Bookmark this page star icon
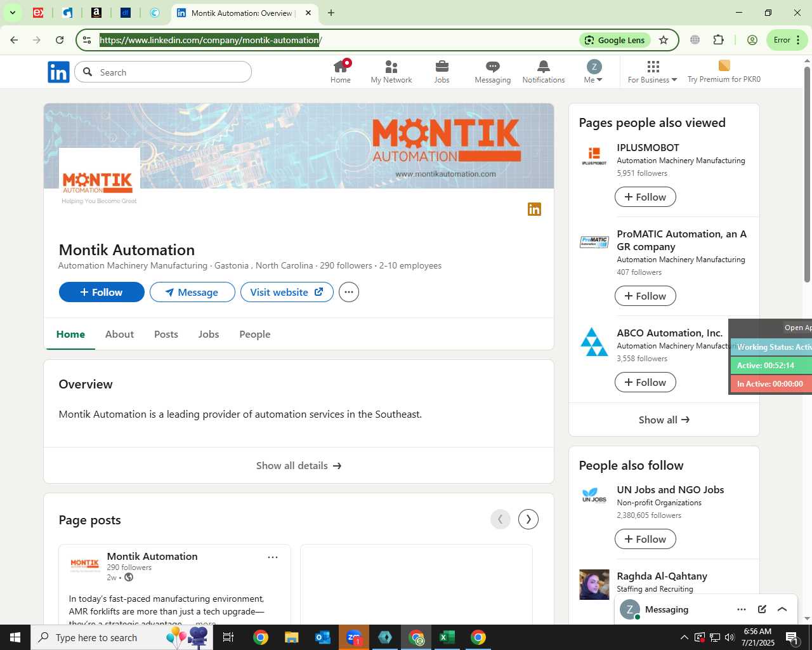 coord(664,40)
